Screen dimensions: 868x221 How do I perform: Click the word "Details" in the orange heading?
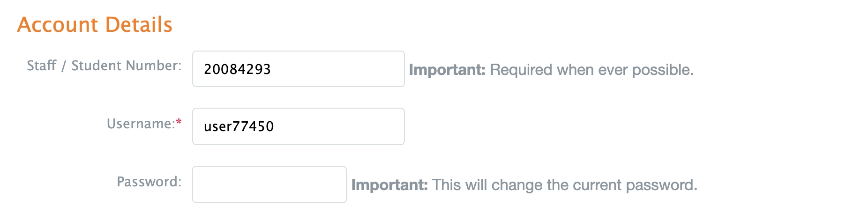[x=139, y=25]
